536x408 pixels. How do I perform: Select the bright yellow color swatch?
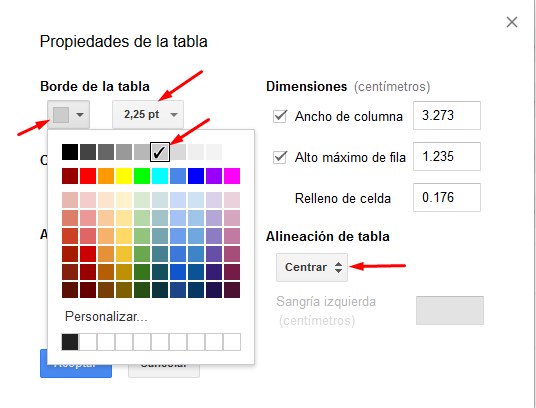[x=124, y=176]
